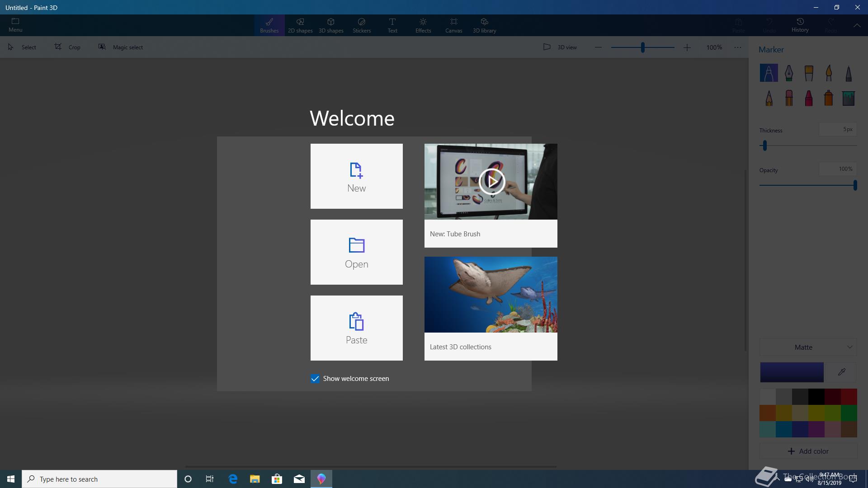Create a New project from welcome
The width and height of the screenshot is (868, 488).
[356, 176]
